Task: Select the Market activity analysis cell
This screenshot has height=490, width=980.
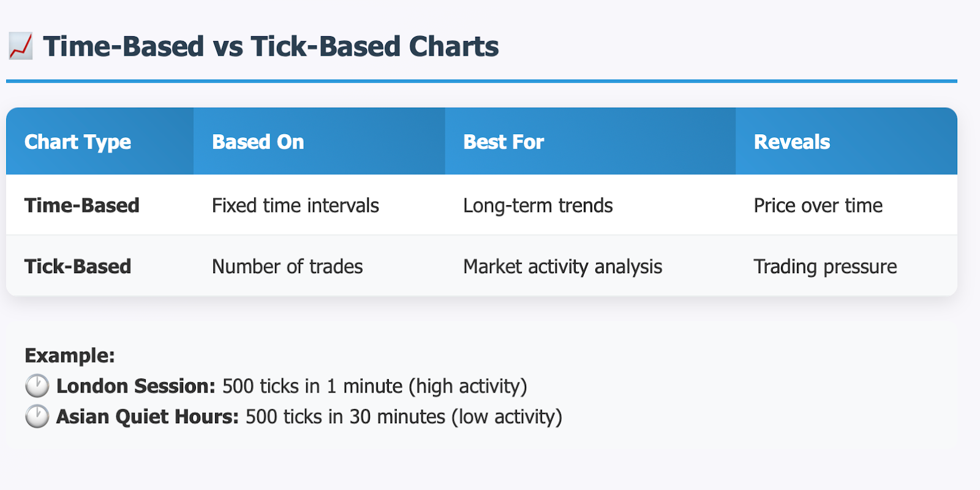Action: 562,267
